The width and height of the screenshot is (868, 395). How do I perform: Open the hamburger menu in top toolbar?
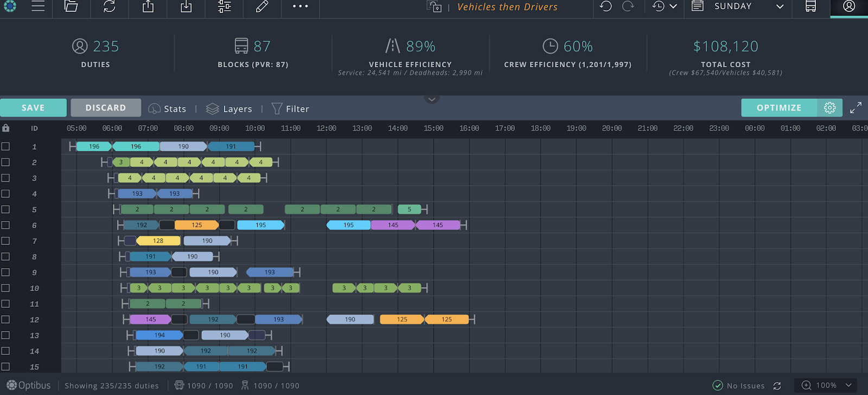click(38, 7)
